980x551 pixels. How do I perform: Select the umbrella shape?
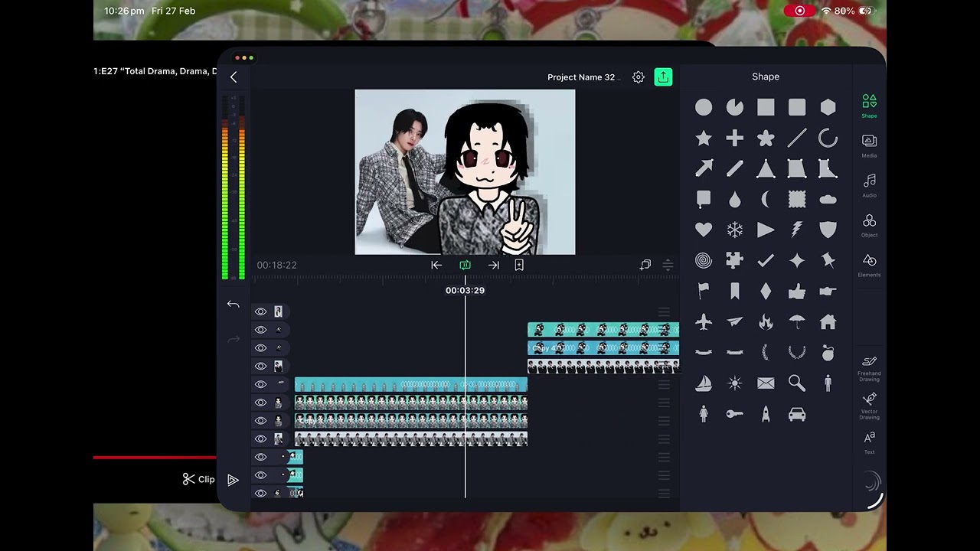click(797, 322)
